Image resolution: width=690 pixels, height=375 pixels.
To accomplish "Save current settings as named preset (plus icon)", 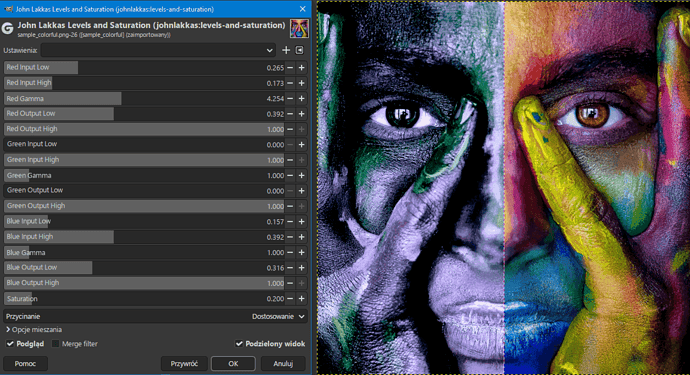I will tap(286, 50).
